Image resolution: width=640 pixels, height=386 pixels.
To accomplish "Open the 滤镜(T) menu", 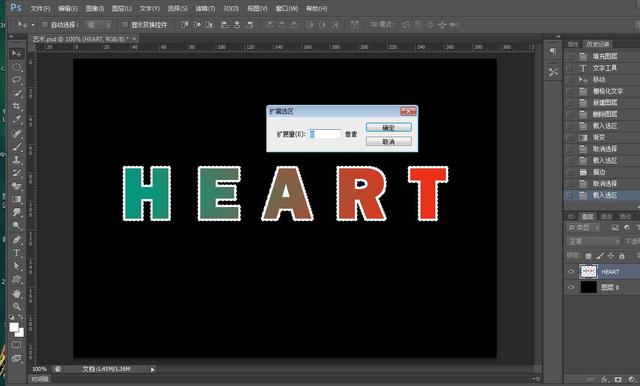I will tap(205, 8).
